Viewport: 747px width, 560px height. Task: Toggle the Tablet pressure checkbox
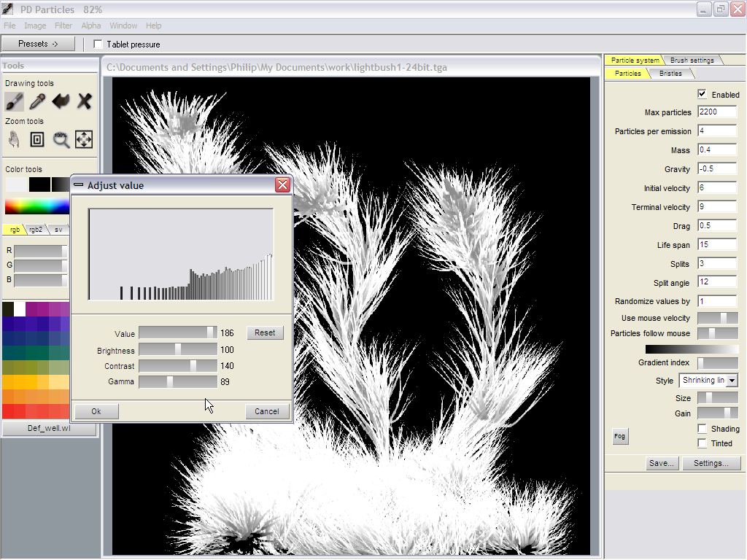[98, 44]
